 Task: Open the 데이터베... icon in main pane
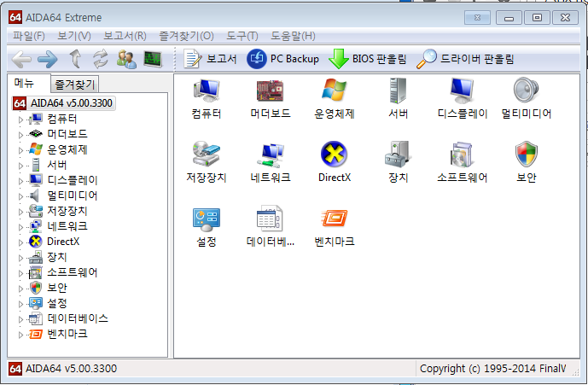click(270, 218)
